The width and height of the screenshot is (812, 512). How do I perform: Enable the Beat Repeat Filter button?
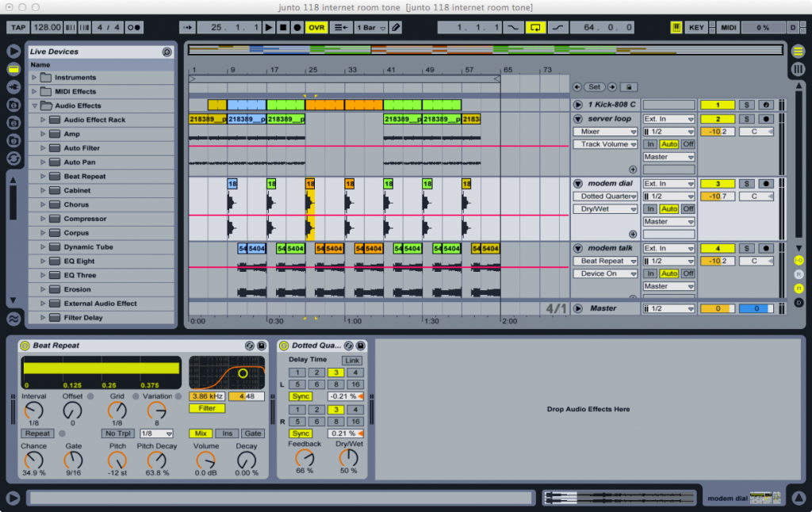tap(207, 408)
